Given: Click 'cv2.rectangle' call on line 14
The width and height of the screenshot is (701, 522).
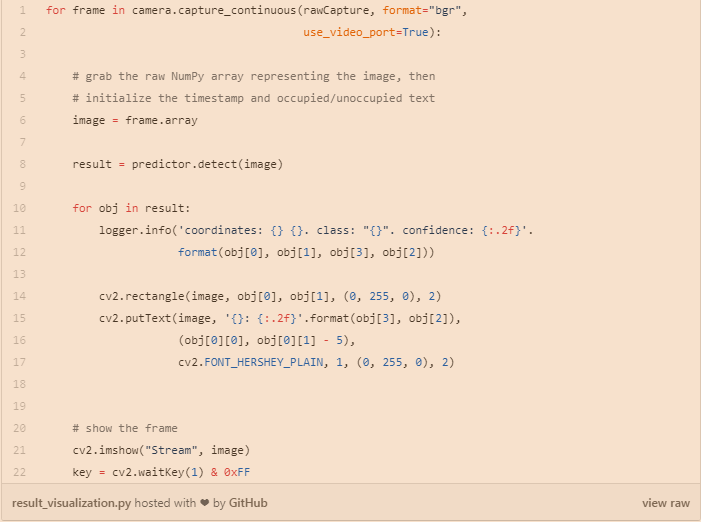Looking at the screenshot, I should 142,296.
